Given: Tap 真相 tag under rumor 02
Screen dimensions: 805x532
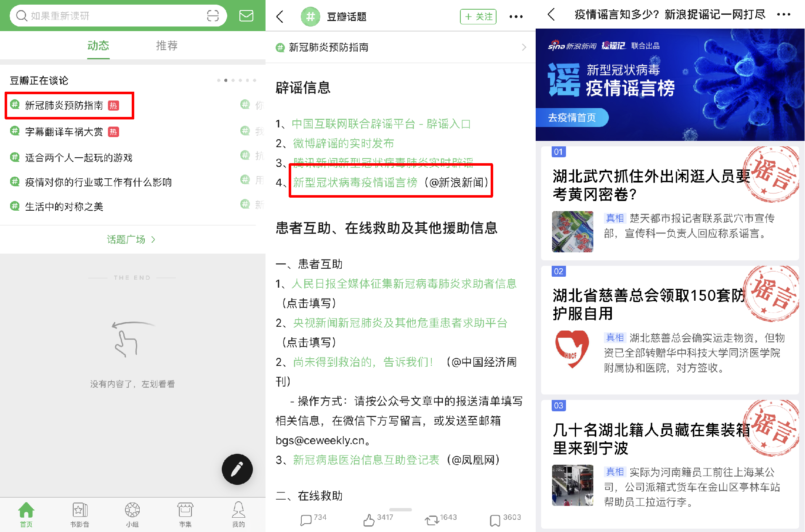Looking at the screenshot, I should pyautogui.click(x=615, y=337).
